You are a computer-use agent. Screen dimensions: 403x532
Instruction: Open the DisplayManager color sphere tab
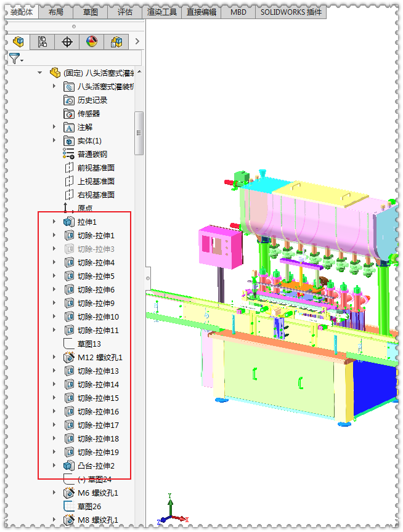(x=91, y=42)
